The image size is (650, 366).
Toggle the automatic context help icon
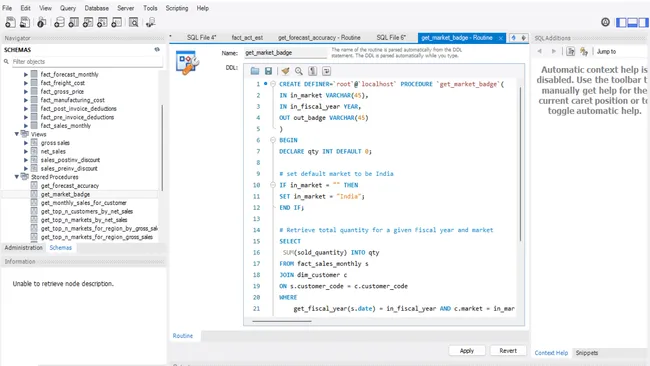pos(584,51)
